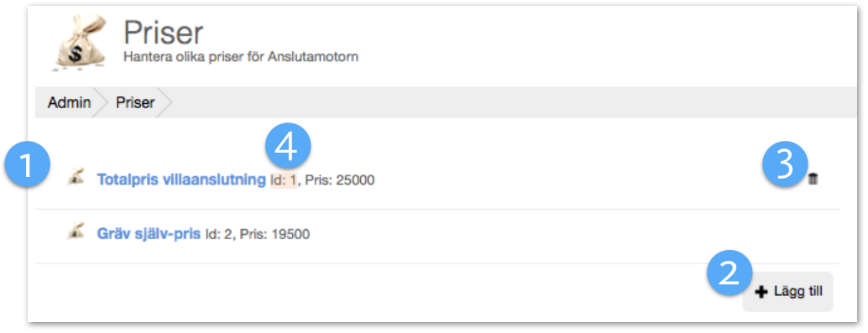Open the Totalpris villaanslutning price link

pyautogui.click(x=181, y=180)
